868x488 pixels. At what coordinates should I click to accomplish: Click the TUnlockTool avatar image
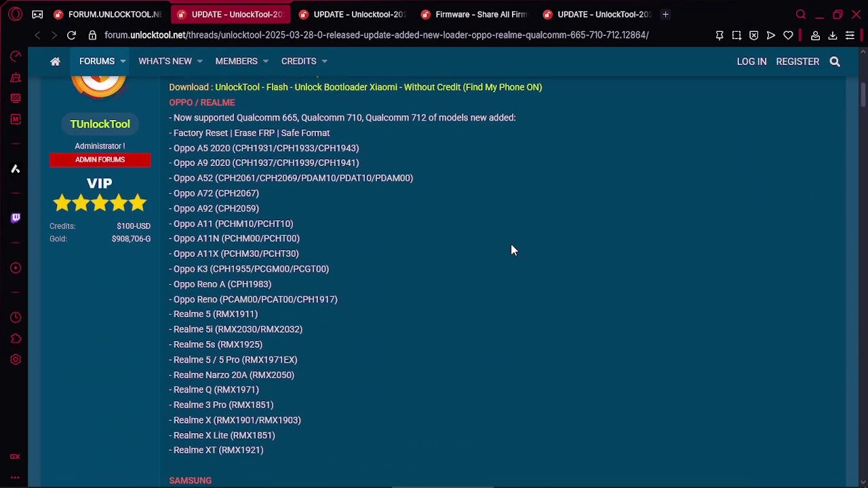click(99, 85)
